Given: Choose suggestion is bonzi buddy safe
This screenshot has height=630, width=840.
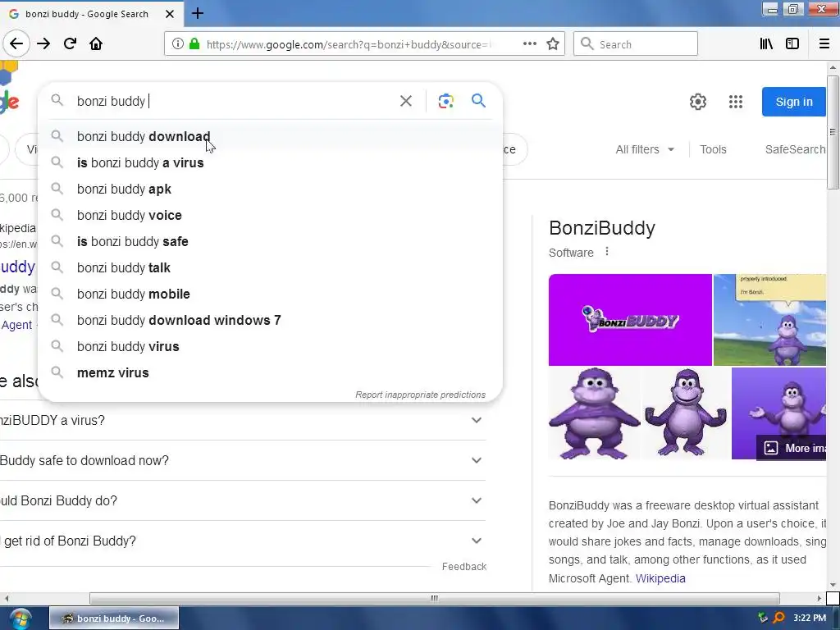Looking at the screenshot, I should pyautogui.click(x=270, y=242).
